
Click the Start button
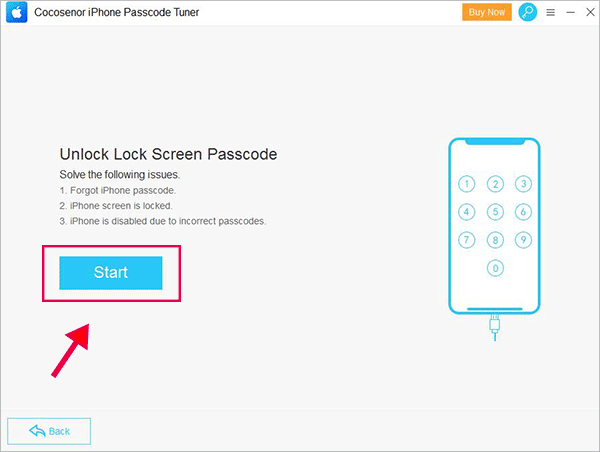pyautogui.click(x=111, y=273)
